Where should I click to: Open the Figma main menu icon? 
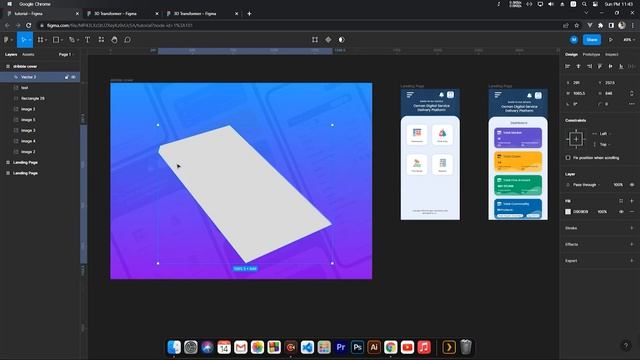tap(6, 40)
